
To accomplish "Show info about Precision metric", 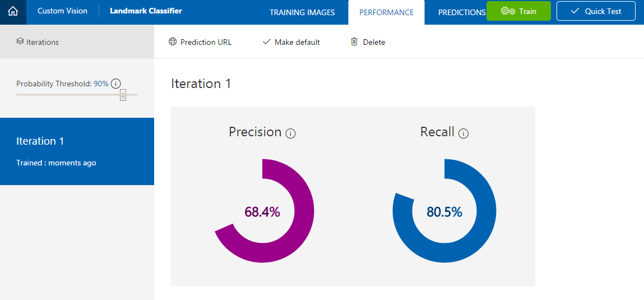I will tap(290, 133).
